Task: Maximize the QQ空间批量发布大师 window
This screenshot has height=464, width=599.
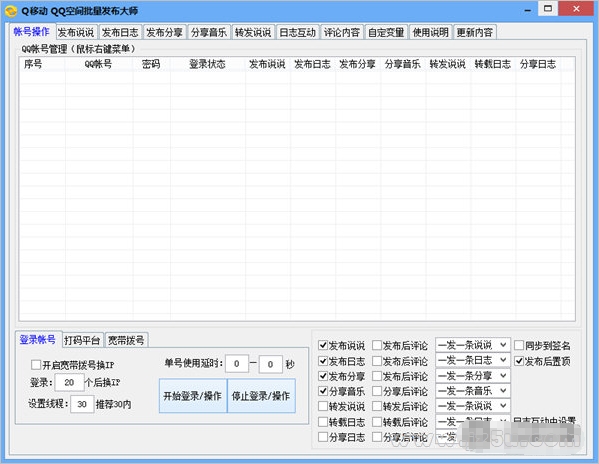Action: [x=548, y=8]
